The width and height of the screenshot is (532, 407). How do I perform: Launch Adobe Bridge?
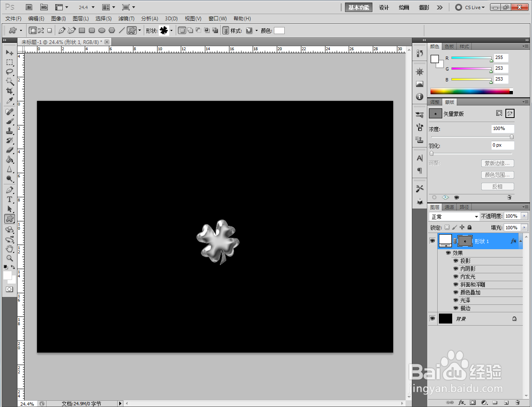click(x=29, y=7)
